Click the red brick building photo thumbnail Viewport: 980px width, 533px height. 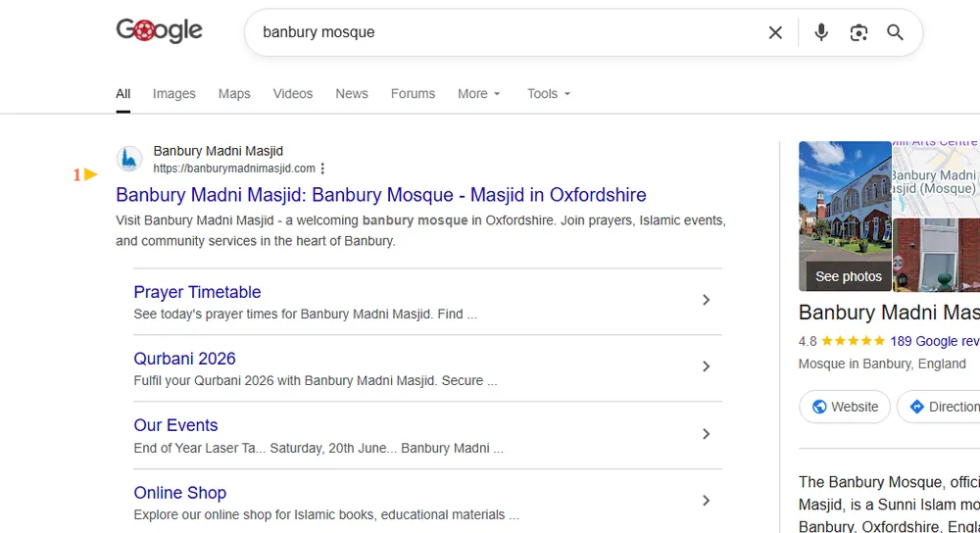[936, 255]
